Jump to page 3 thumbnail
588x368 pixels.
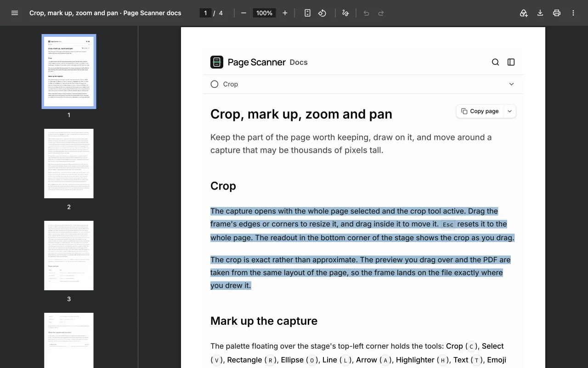[x=69, y=255]
